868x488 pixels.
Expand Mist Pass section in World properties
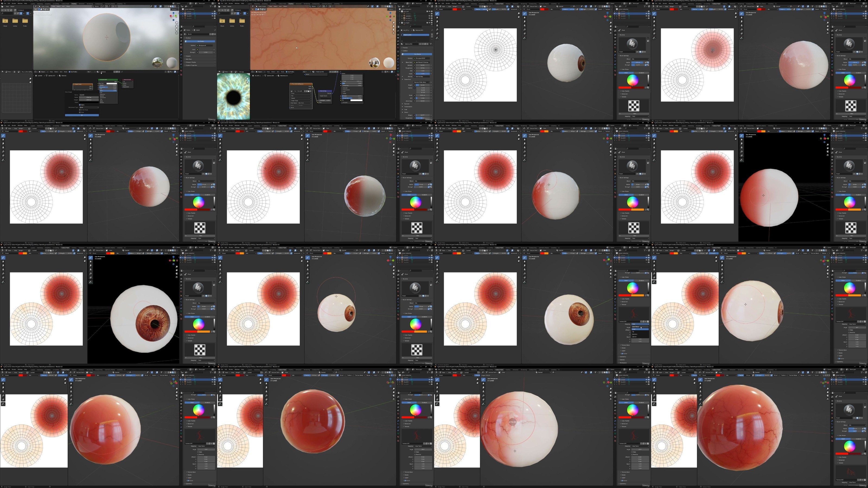tap(200, 59)
